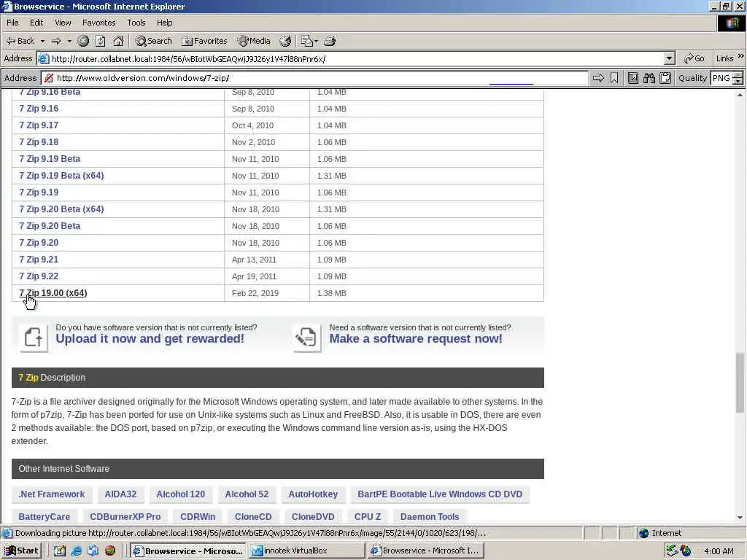Click the Quality stepper down arrow
The image size is (747, 560).
click(738, 82)
